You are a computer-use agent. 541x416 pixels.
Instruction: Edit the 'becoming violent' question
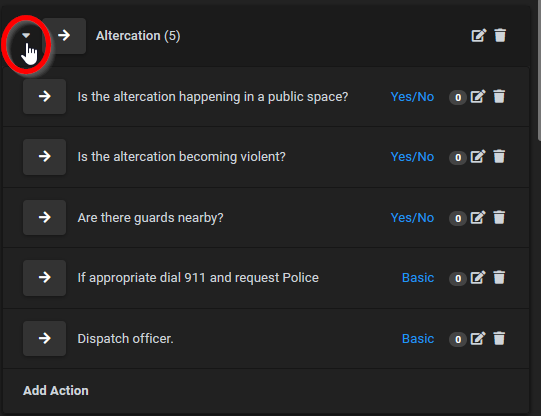[x=478, y=157]
